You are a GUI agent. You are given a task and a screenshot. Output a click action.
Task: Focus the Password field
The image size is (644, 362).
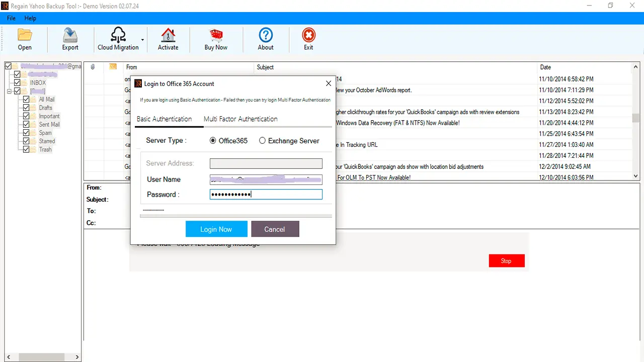(266, 195)
